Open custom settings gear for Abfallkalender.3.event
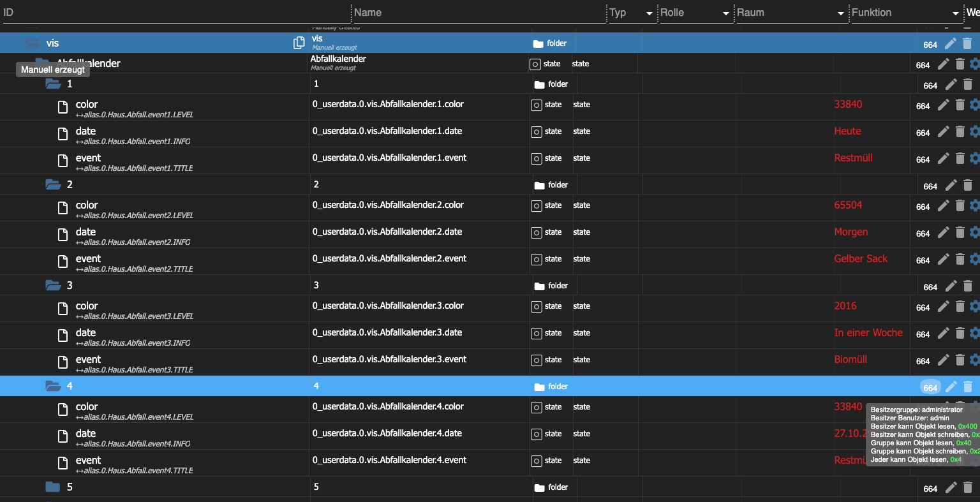The width and height of the screenshot is (980, 502). pyautogui.click(x=974, y=360)
